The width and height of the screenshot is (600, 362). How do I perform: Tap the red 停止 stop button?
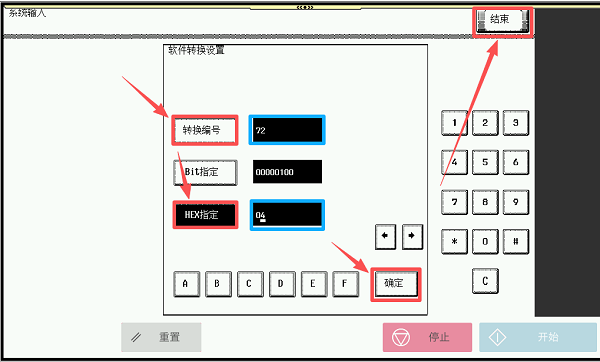[x=427, y=337]
